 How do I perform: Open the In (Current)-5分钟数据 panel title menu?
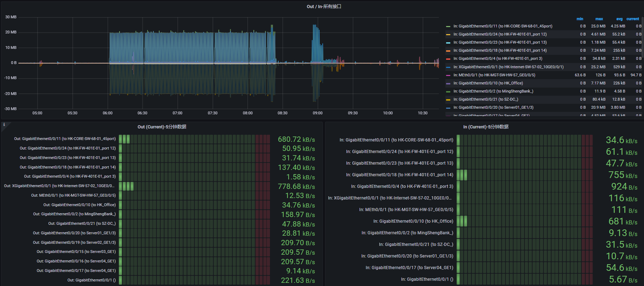[485, 127]
